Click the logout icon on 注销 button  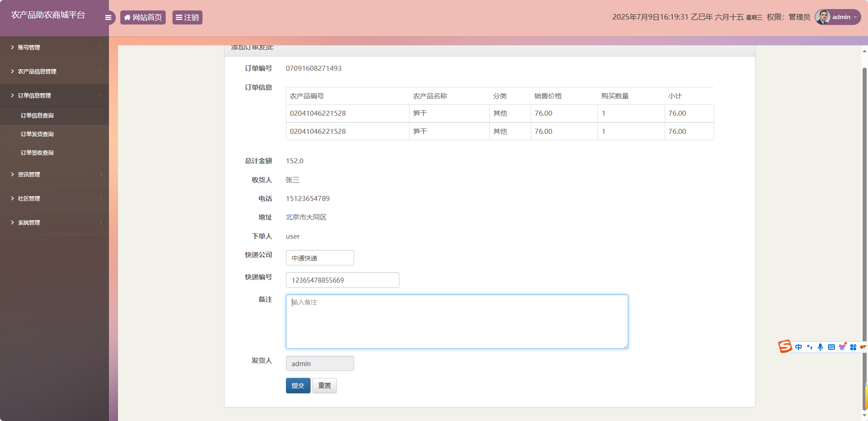point(178,17)
